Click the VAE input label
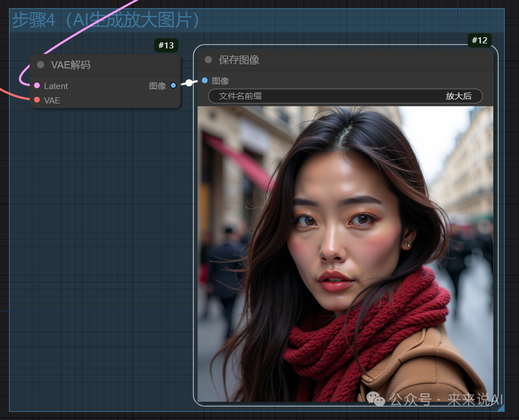The height and width of the screenshot is (420, 519). [52, 100]
